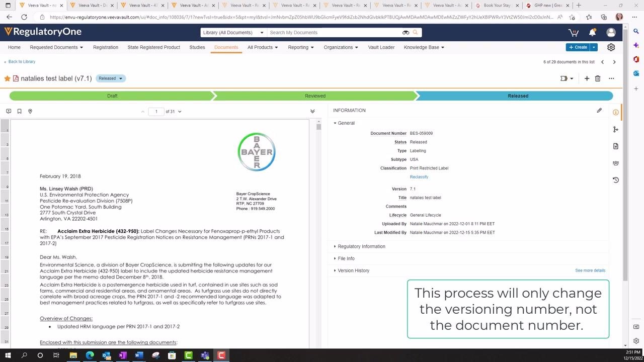Click the Search My Documents field
The width and height of the screenshot is (644, 362).
(x=335, y=33)
